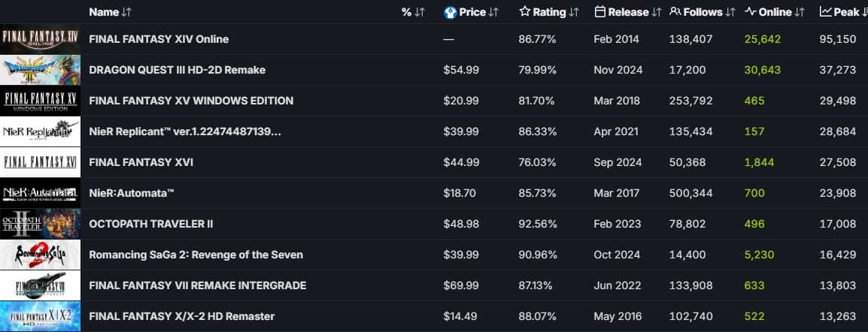
Task: Click the calendar icon beside Release
Action: tap(600, 12)
